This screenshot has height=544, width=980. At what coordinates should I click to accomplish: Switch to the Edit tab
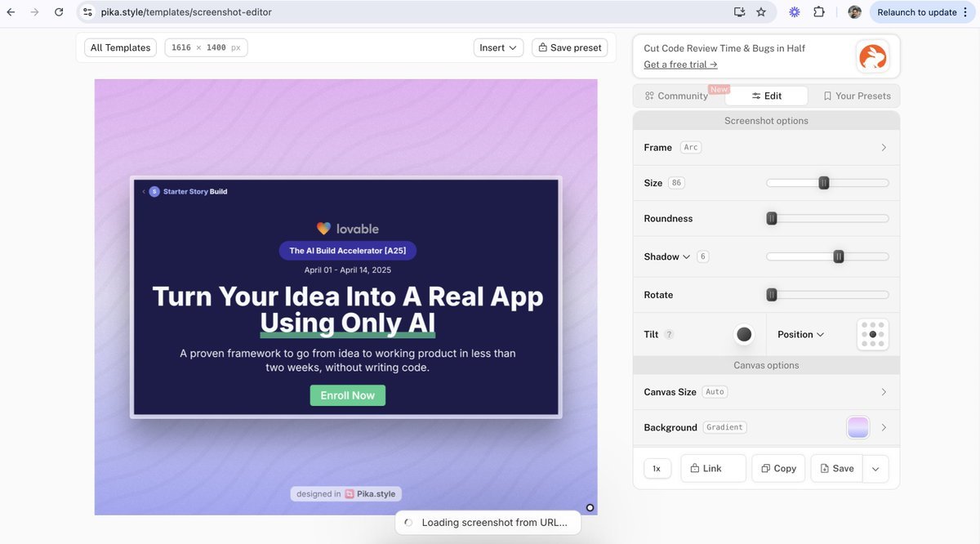[x=766, y=96]
